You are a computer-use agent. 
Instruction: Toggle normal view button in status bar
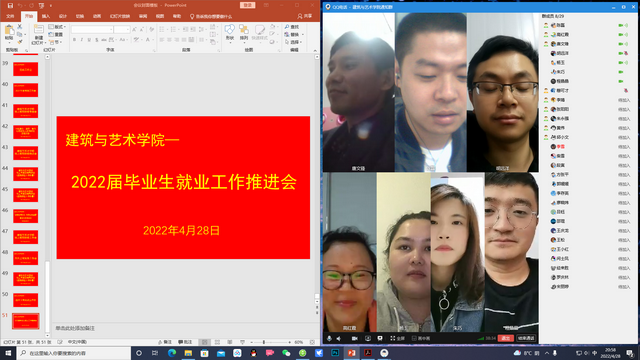coord(205,342)
